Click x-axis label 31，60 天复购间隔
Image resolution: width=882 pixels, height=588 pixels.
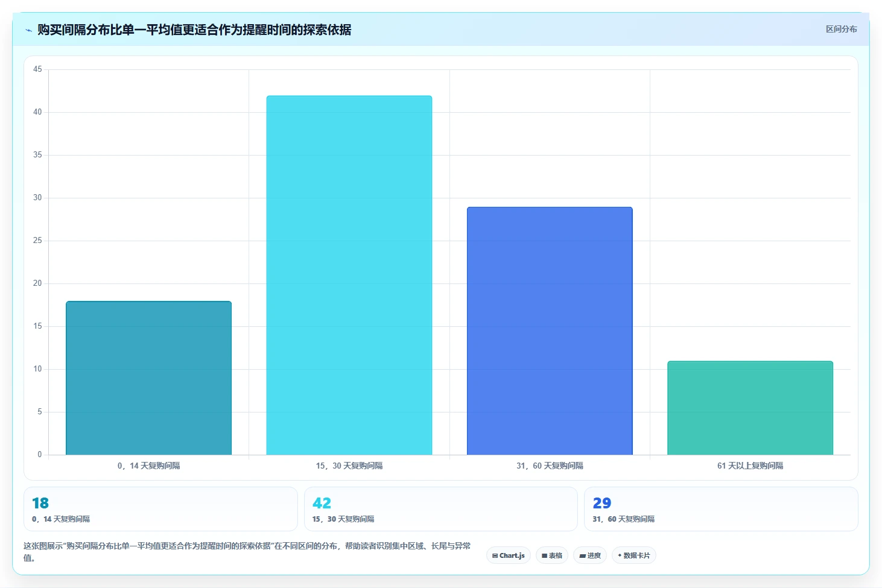550,466
